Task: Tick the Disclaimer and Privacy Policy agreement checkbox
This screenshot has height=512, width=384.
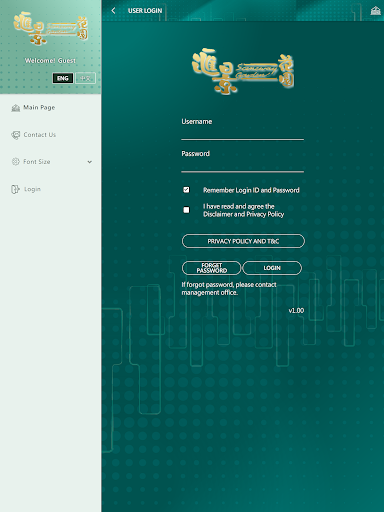Action: tap(186, 210)
